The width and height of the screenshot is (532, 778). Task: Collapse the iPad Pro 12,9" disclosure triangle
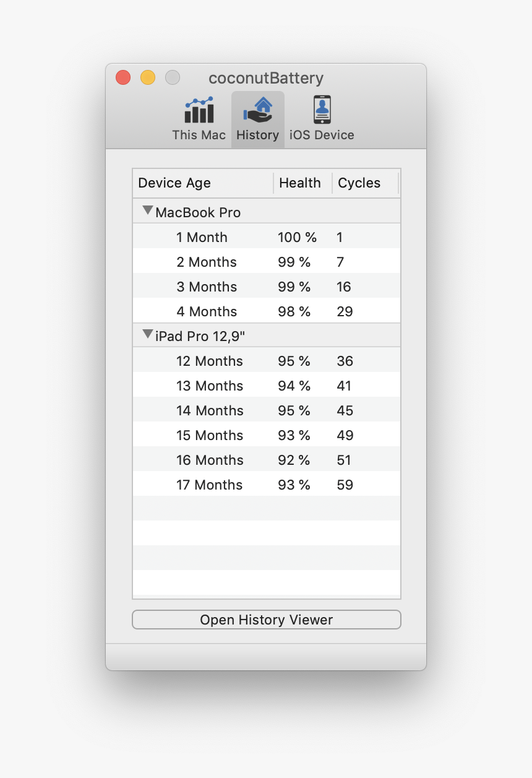coord(147,334)
